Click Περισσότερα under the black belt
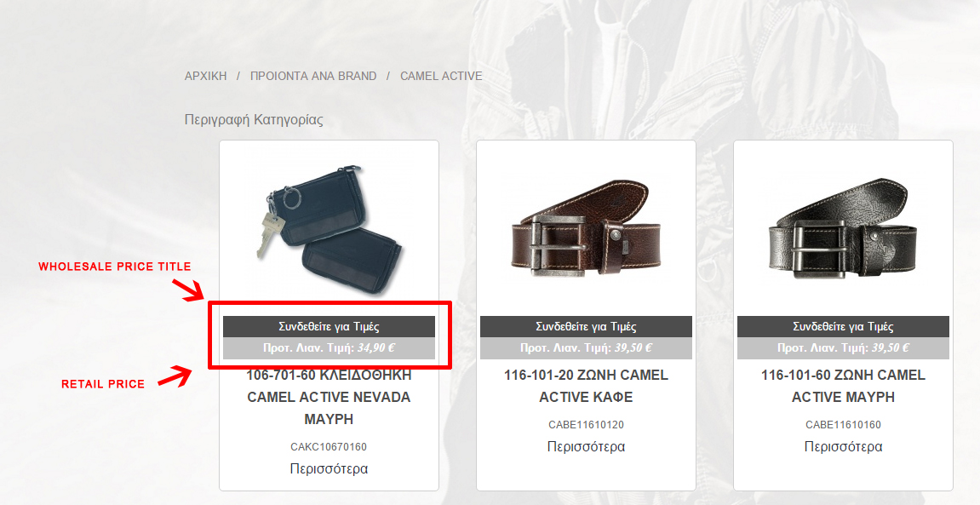Image resolution: width=980 pixels, height=505 pixels. pos(843,447)
